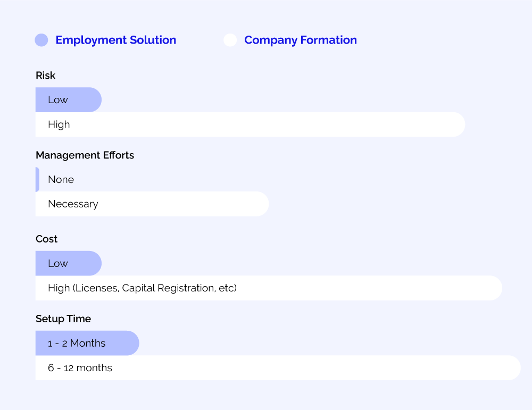The width and height of the screenshot is (532, 410).
Task: Select the white High bar under Risk
Action: click(x=250, y=124)
